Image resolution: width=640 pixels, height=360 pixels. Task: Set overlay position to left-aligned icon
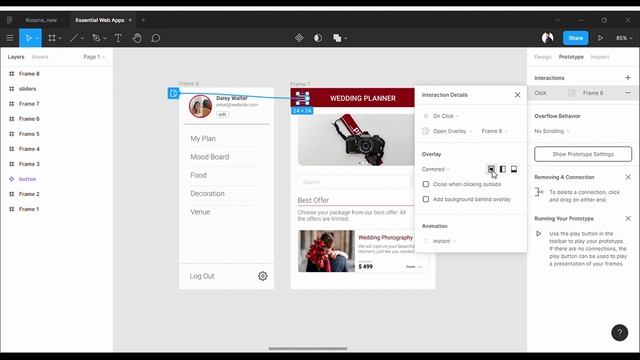tap(502, 169)
